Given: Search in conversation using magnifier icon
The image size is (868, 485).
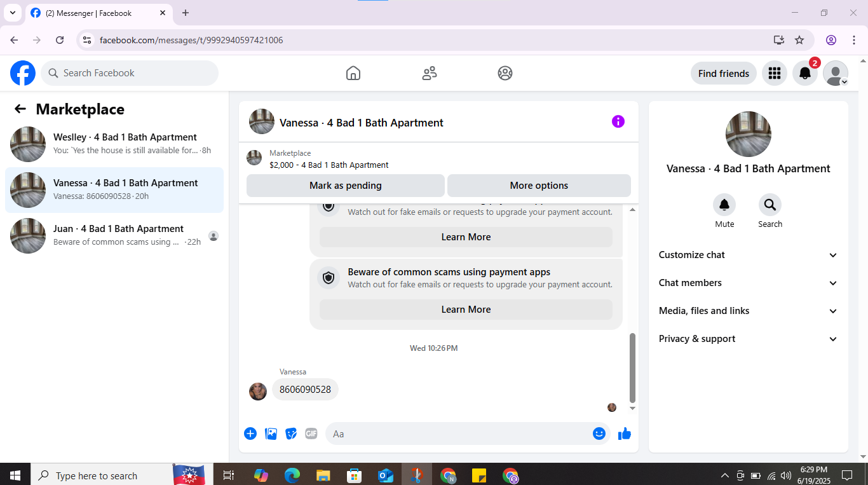Looking at the screenshot, I should coord(770,205).
